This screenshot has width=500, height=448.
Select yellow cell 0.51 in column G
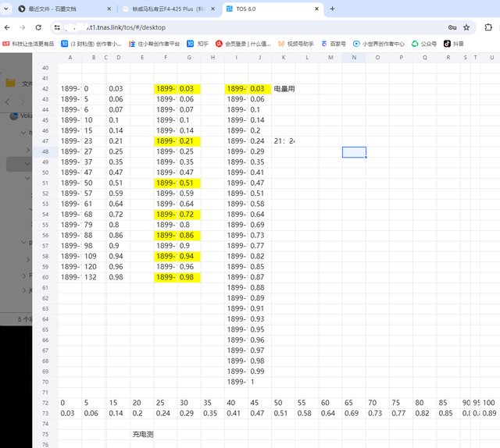189,183
